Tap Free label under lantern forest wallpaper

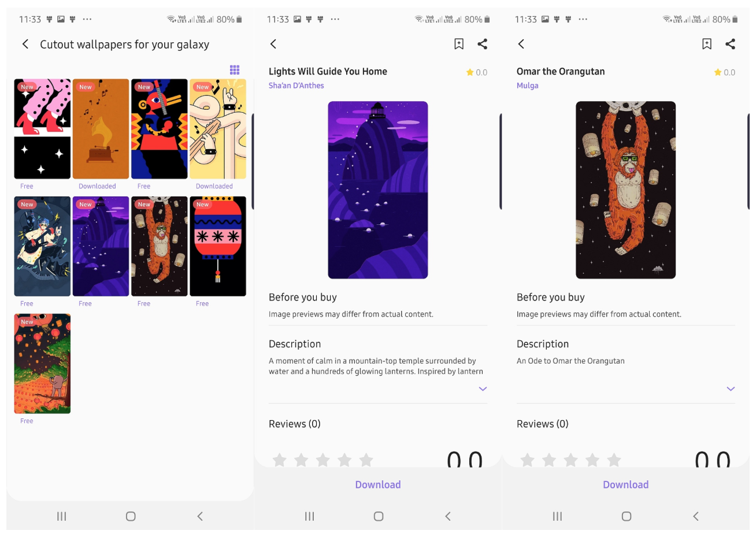(x=27, y=421)
